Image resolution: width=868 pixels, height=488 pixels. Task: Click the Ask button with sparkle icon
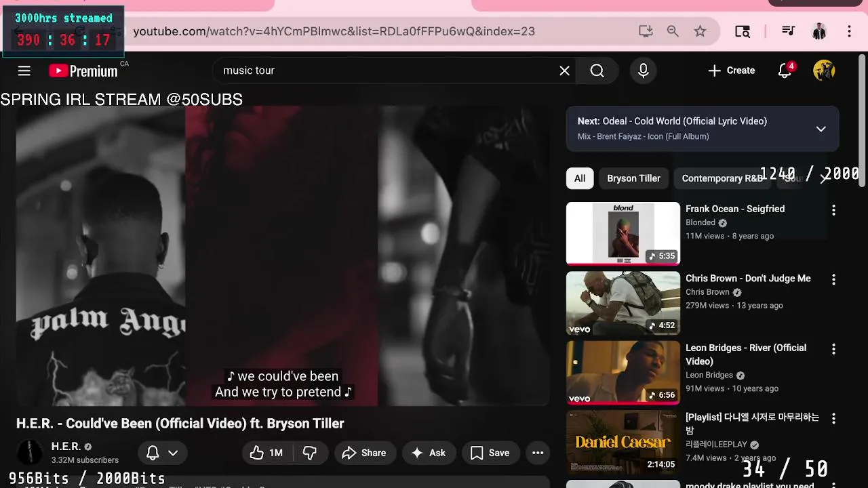click(429, 453)
